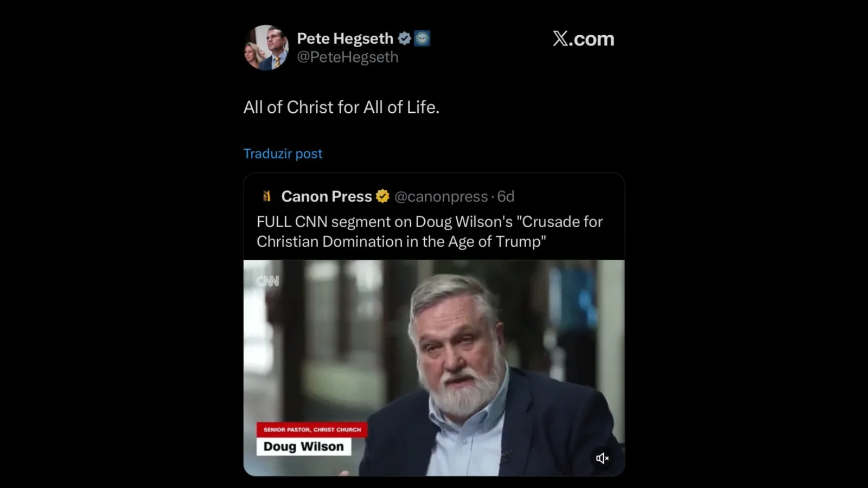The image size is (868, 488).
Task: Click the Doug Wilson name caption
Action: (303, 446)
